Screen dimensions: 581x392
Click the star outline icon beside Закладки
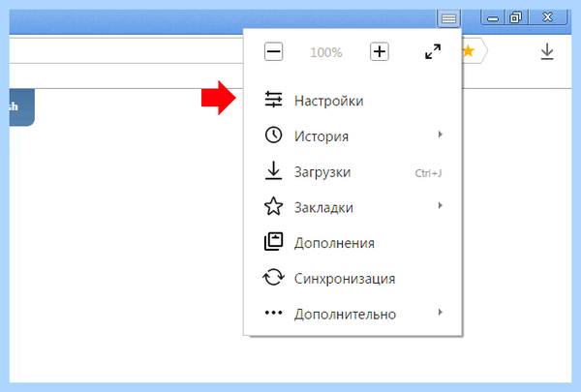point(273,206)
